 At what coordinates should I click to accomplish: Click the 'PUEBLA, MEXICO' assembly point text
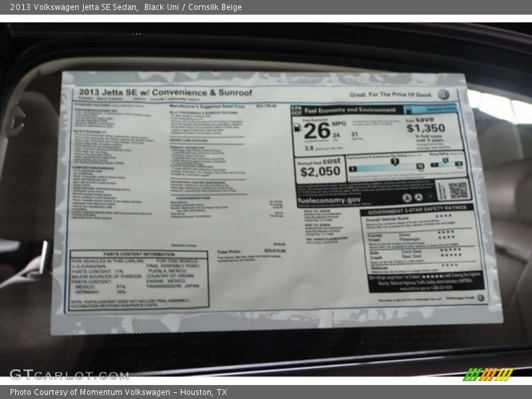click(168, 271)
